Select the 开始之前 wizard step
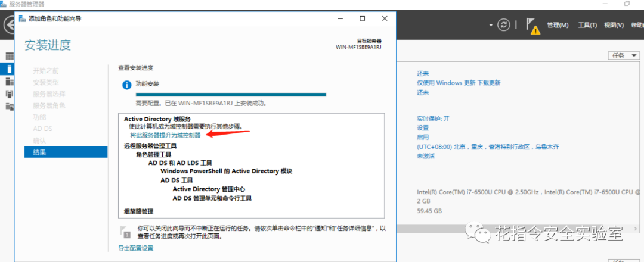The height and width of the screenshot is (262, 644). click(x=45, y=70)
